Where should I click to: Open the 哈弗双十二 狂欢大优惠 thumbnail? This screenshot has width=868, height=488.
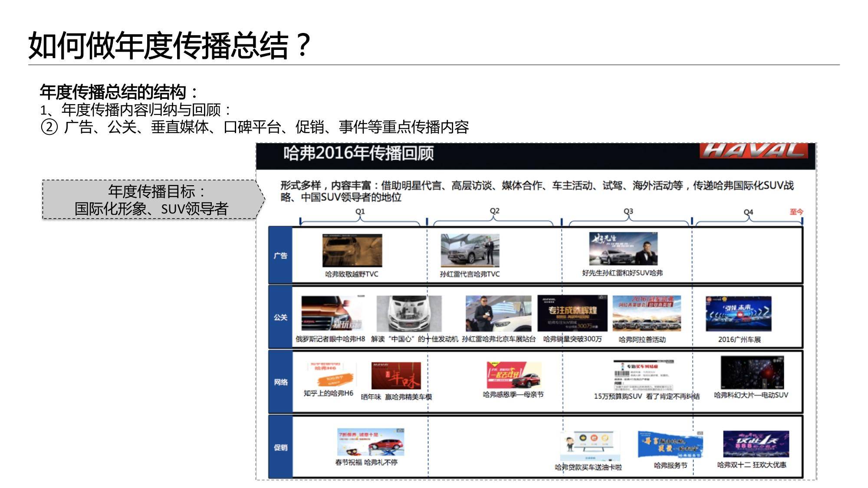[x=756, y=444]
